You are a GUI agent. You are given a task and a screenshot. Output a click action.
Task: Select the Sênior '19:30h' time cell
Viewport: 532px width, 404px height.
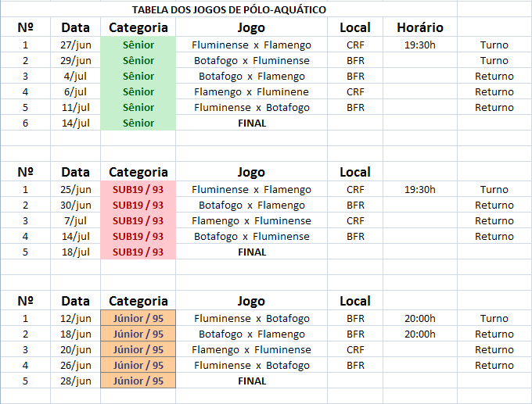(420, 45)
